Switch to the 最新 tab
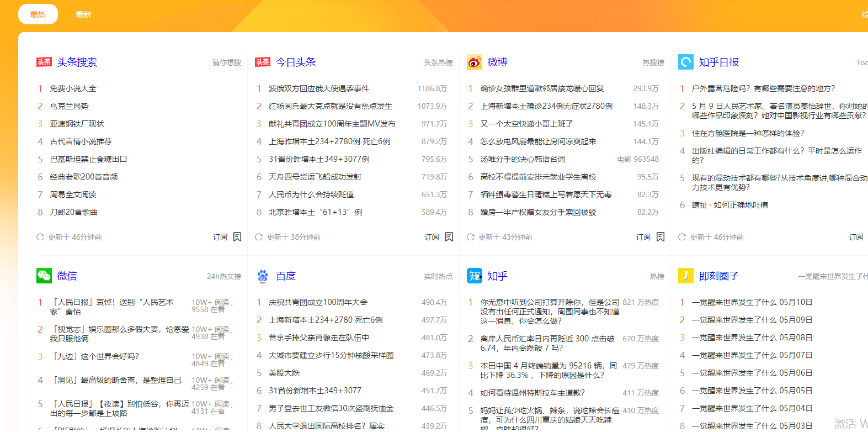 coord(83,14)
